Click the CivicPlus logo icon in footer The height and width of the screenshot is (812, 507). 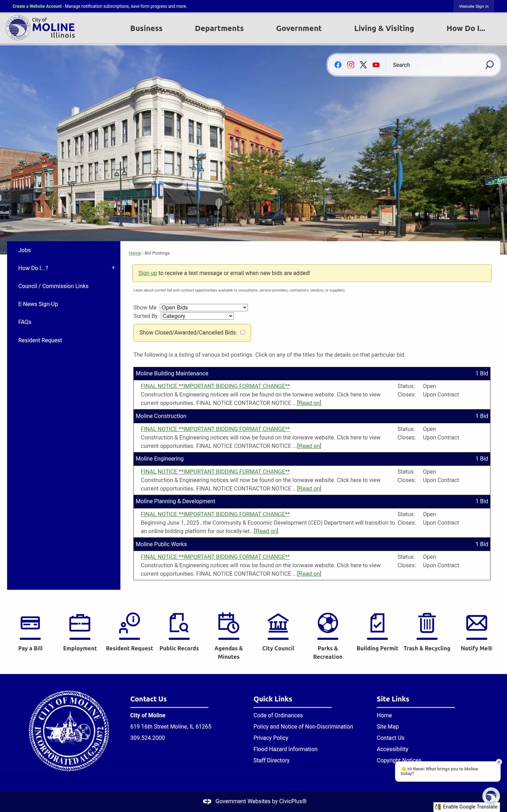pyautogui.click(x=207, y=801)
